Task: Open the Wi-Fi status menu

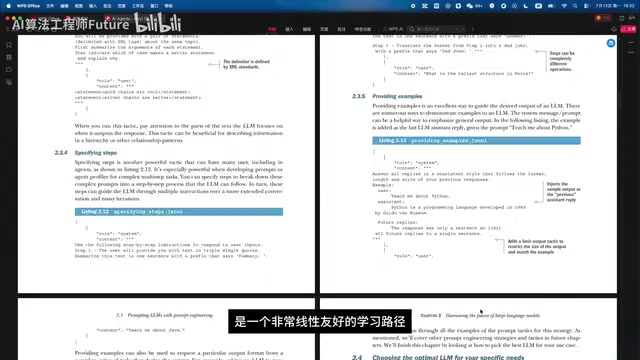Action: pyautogui.click(x=564, y=6)
